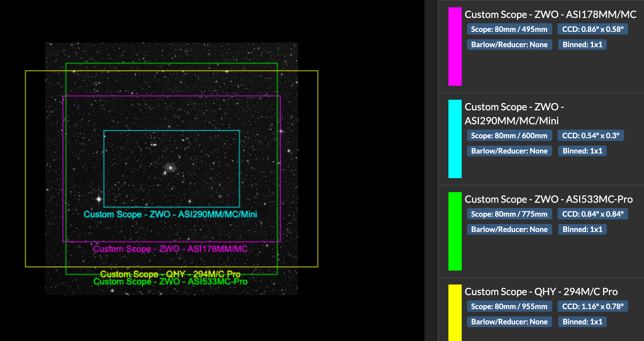
Task: Click the ASI290MM/MC/Mini 'Barlow/Reducer: None' badge
Action: point(509,151)
